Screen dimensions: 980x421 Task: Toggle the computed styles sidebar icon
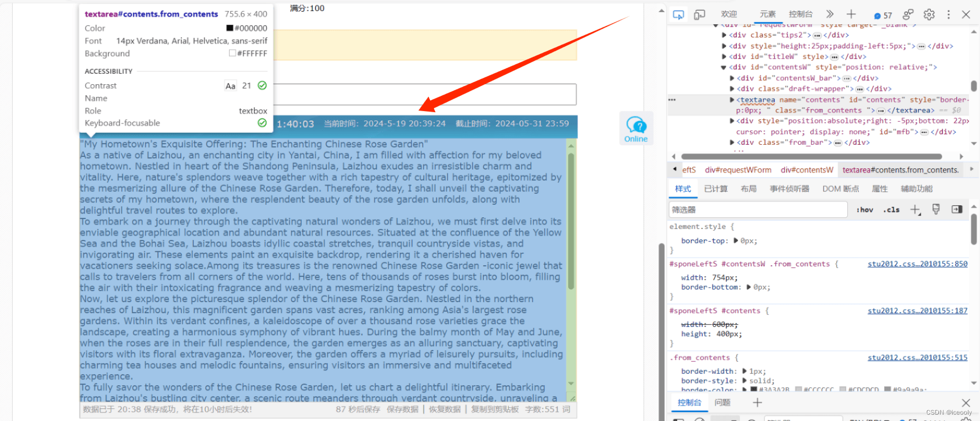(957, 209)
